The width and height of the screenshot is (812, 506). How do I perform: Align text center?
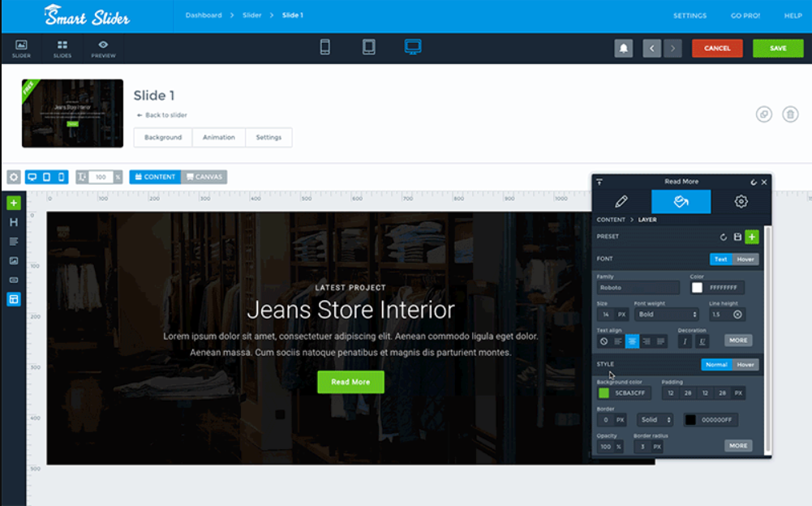(632, 341)
